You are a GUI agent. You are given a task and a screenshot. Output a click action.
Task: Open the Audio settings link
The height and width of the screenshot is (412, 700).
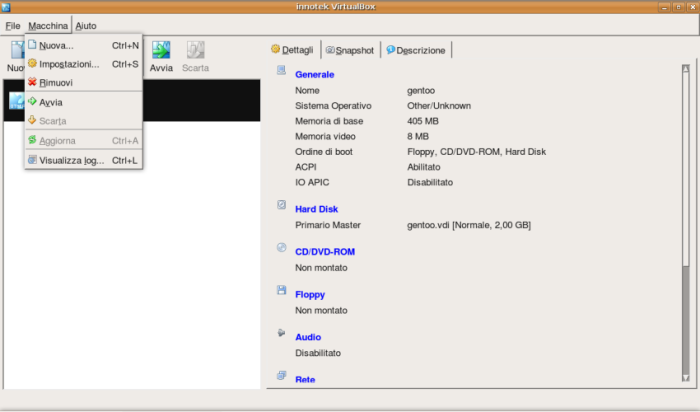tap(308, 337)
